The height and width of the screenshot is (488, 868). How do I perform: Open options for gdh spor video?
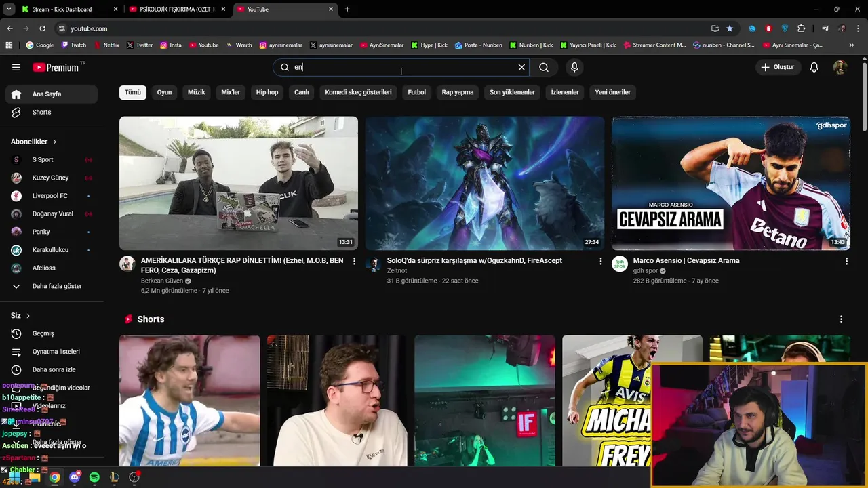[846, 261]
